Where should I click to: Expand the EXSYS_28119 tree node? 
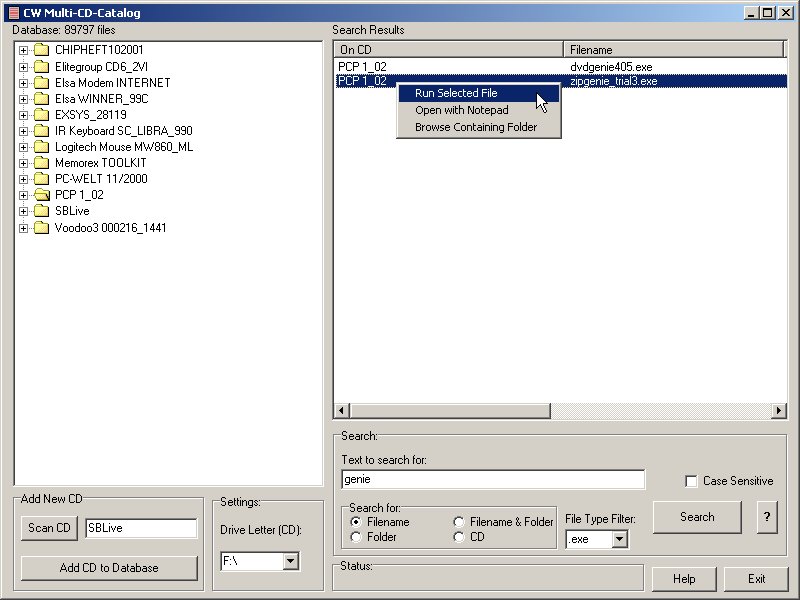point(23,115)
